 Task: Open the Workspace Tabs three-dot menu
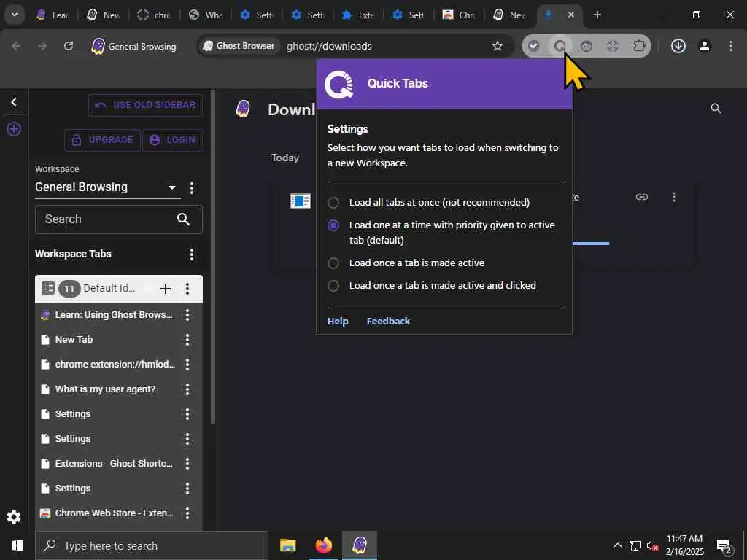192,254
